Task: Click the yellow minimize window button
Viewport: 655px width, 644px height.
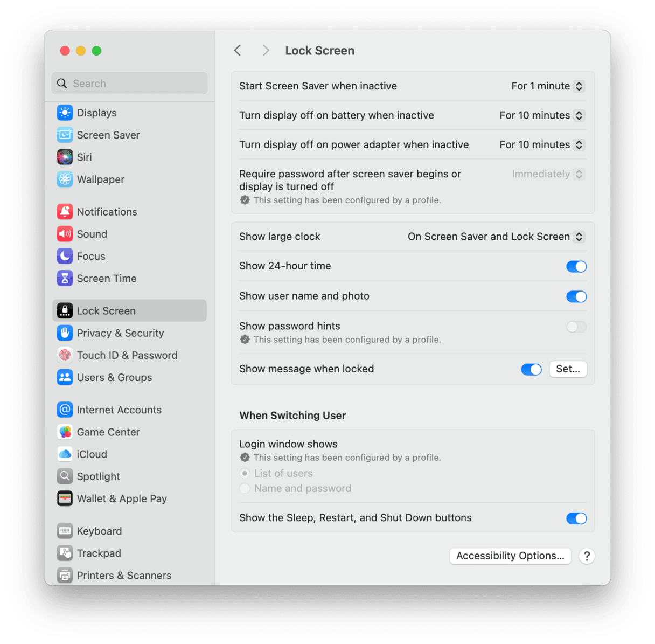Action: coord(81,51)
